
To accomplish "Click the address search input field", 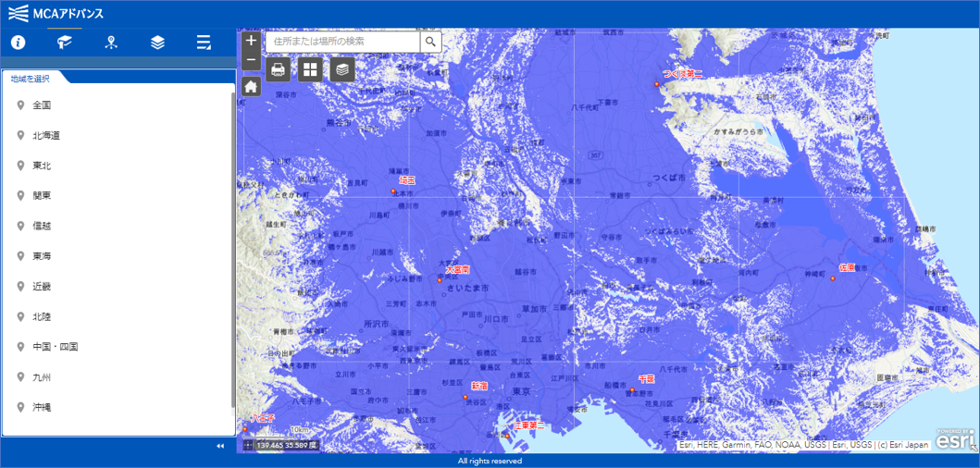I will coord(342,42).
